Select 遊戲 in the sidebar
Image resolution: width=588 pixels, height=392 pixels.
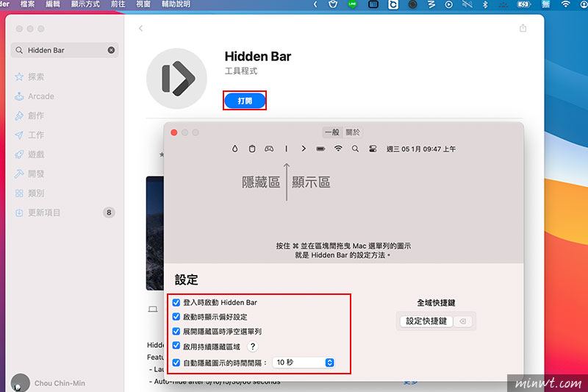29,154
